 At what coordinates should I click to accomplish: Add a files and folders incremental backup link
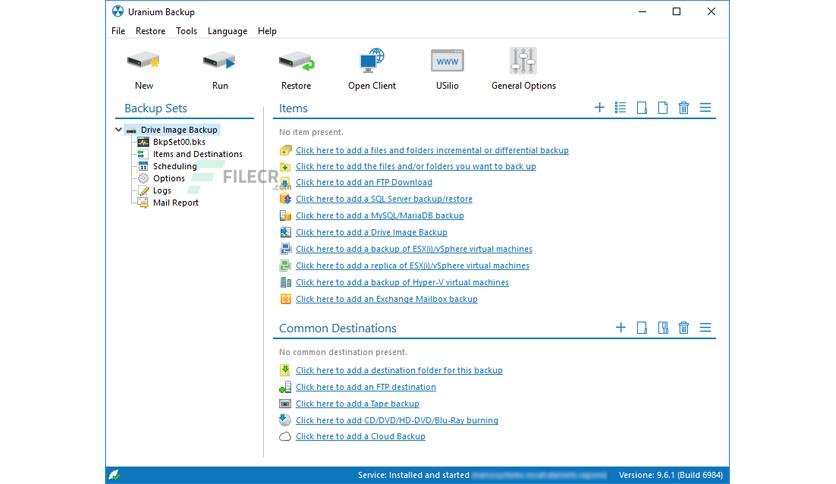pyautogui.click(x=432, y=150)
